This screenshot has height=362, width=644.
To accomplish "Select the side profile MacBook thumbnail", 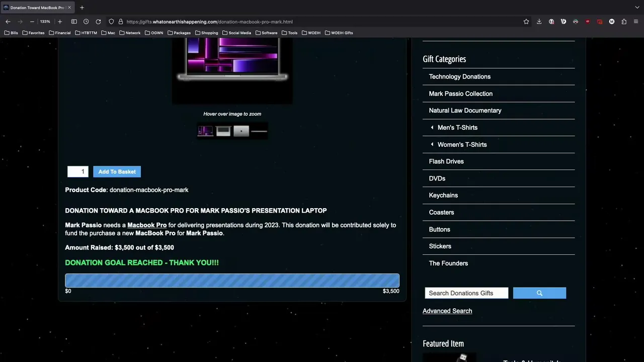I will 259,131.
